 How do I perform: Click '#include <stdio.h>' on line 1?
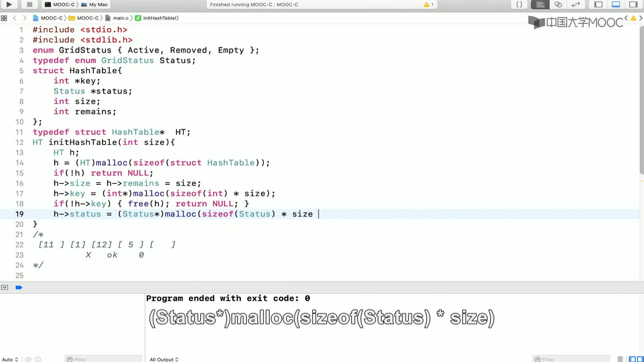[80, 30]
